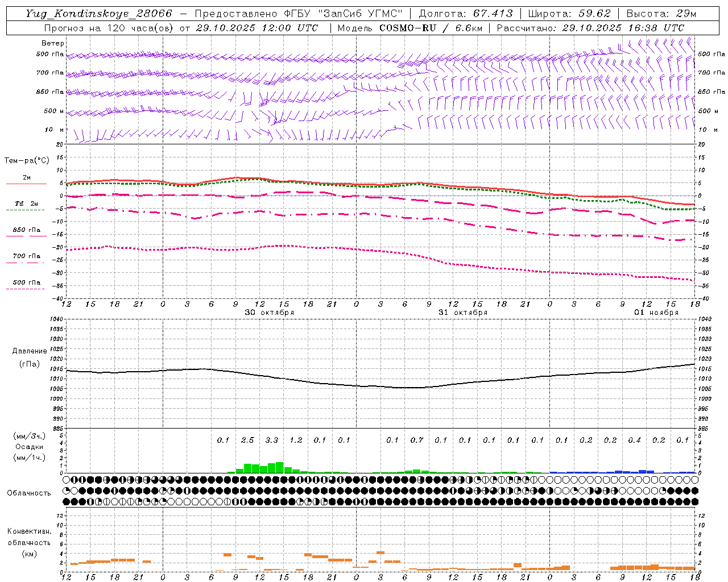Click the 01 ноября date label
Image resolution: width=728 pixels, height=582 pixels.
click(656, 313)
